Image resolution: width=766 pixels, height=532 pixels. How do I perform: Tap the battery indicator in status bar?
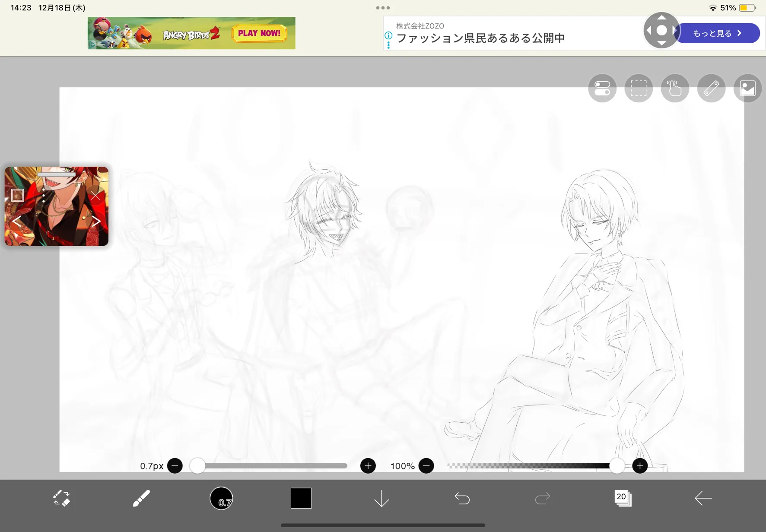pos(747,8)
